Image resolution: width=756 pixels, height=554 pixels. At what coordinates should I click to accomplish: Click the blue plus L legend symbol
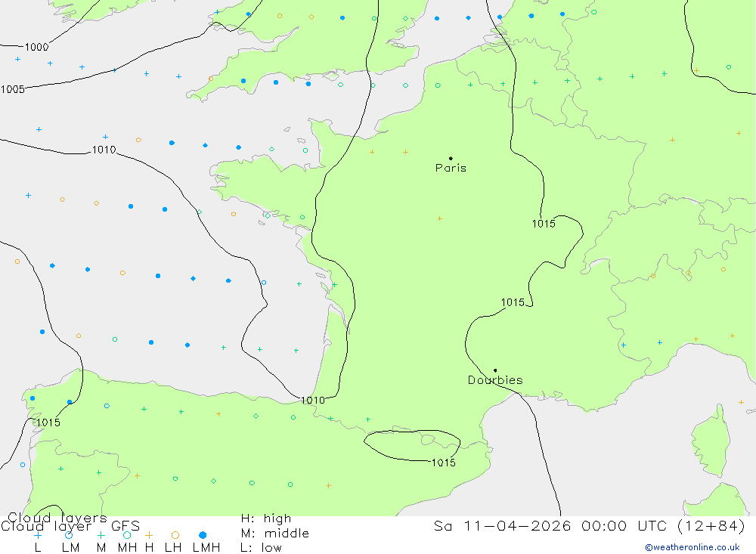click(38, 535)
